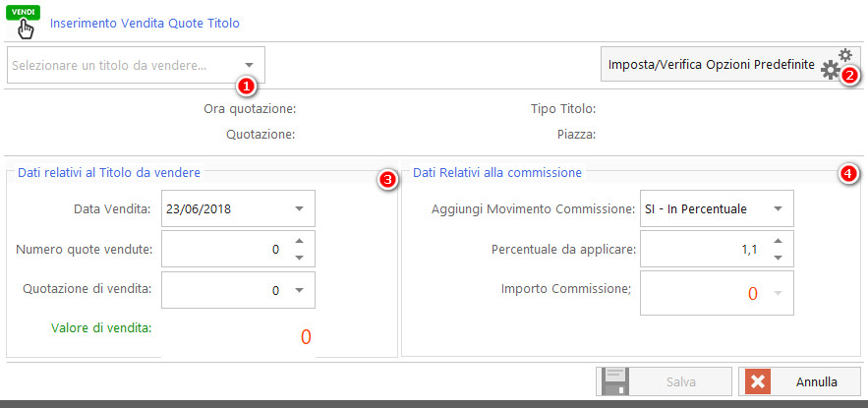This screenshot has width=868, height=408.
Task: Expand the title selection dropdown arrow
Action: [x=250, y=65]
